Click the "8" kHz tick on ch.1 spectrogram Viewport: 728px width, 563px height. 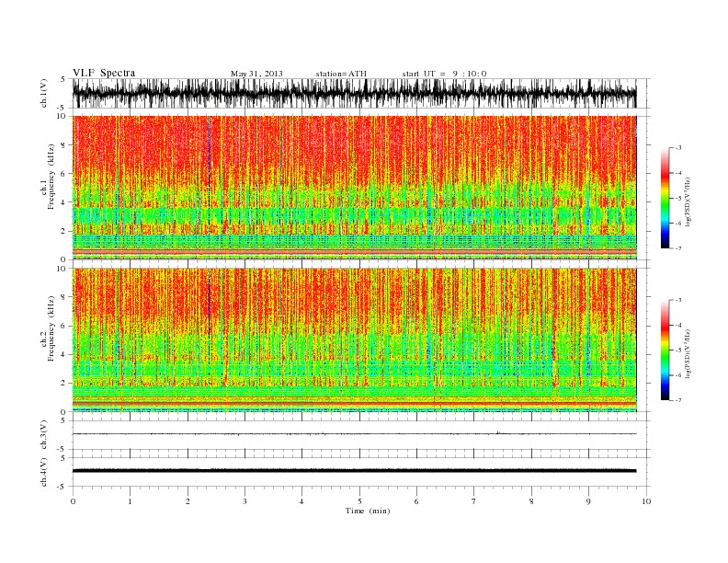point(63,145)
